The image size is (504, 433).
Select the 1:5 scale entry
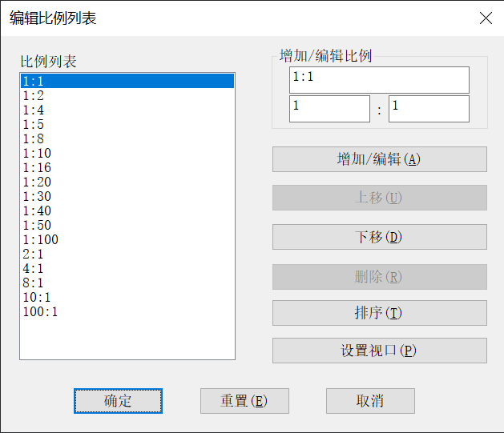[34, 124]
